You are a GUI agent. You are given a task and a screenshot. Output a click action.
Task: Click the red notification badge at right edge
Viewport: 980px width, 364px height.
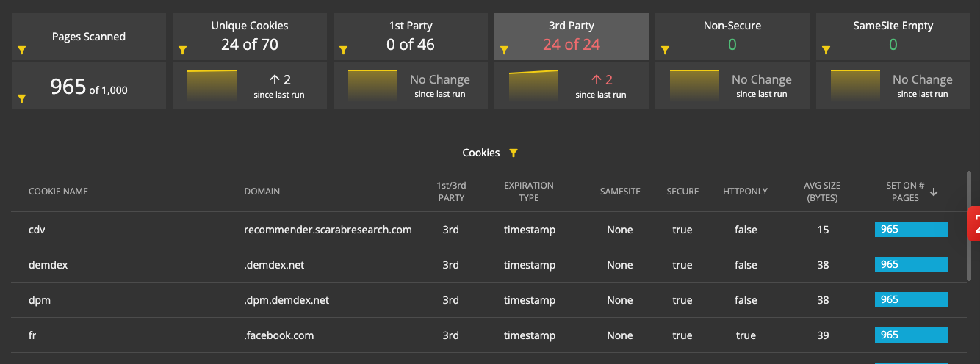point(974,224)
